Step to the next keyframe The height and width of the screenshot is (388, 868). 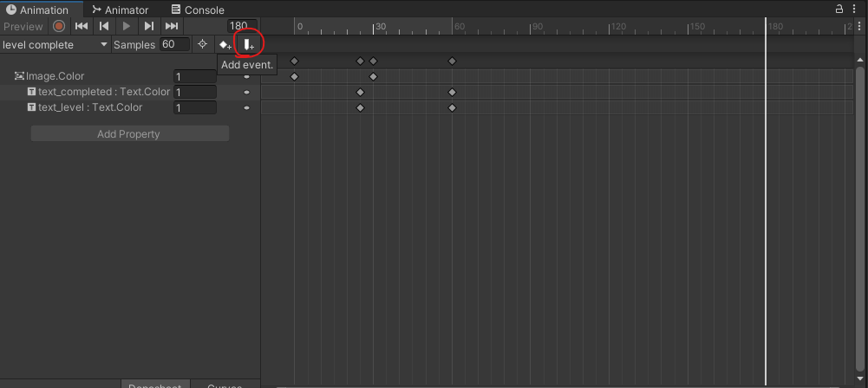click(x=149, y=26)
